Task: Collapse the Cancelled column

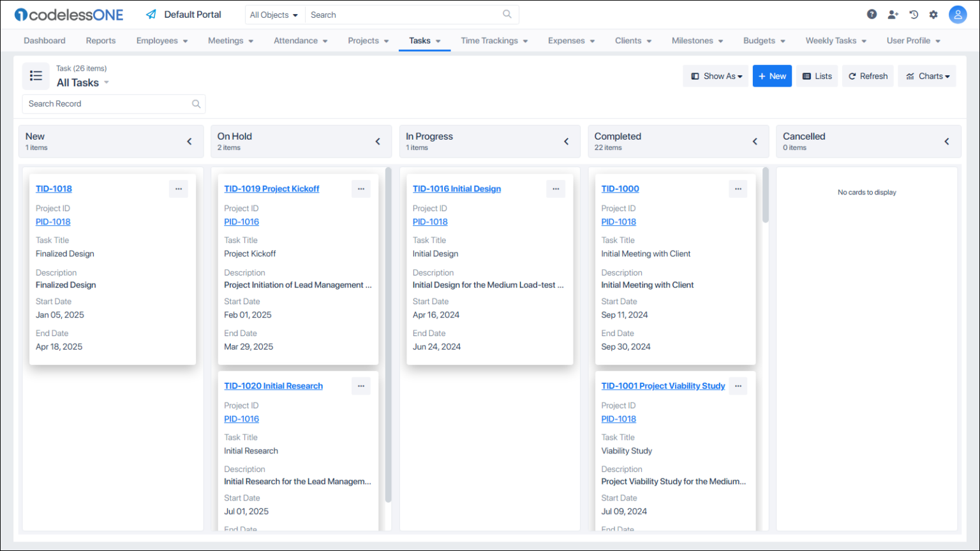Action: tap(947, 142)
